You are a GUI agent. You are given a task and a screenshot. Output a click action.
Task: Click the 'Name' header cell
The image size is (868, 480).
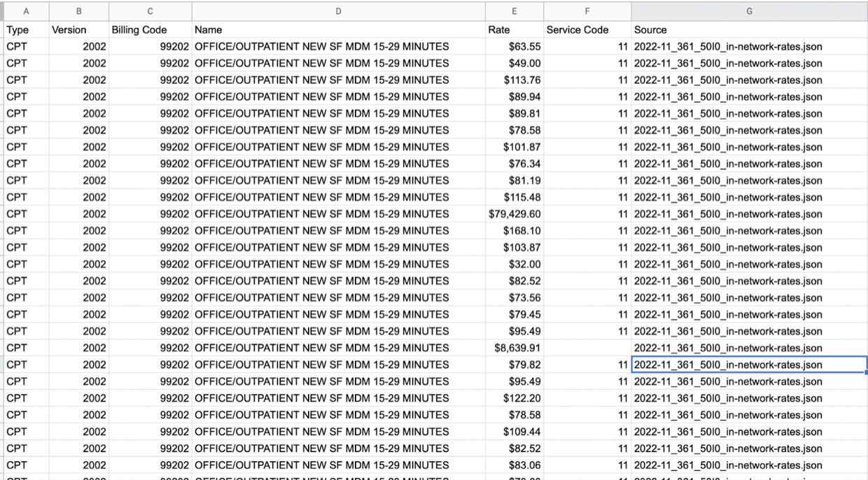339,30
